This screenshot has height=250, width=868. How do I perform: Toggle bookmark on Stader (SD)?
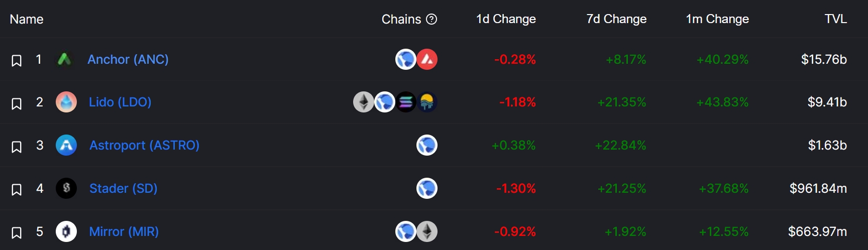[x=17, y=190]
